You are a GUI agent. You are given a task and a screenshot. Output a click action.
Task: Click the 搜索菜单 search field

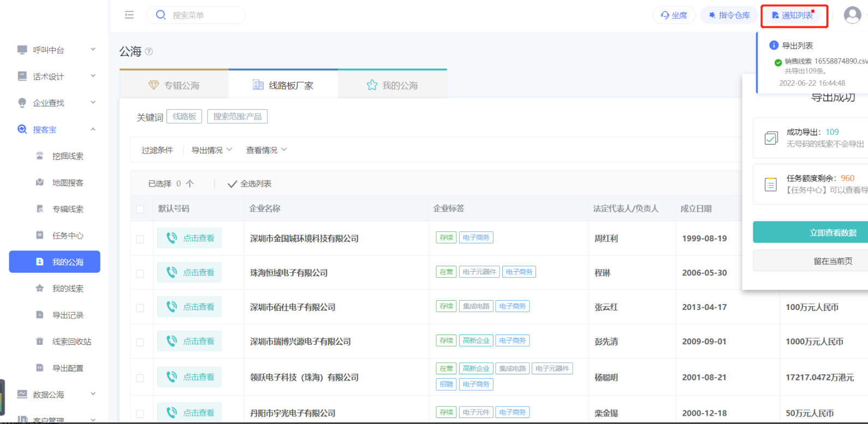tap(197, 15)
